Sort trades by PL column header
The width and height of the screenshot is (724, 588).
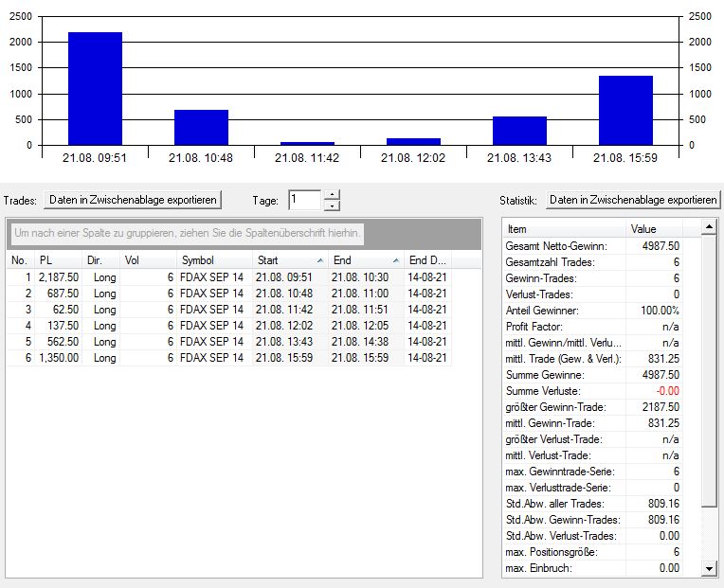tap(59, 260)
